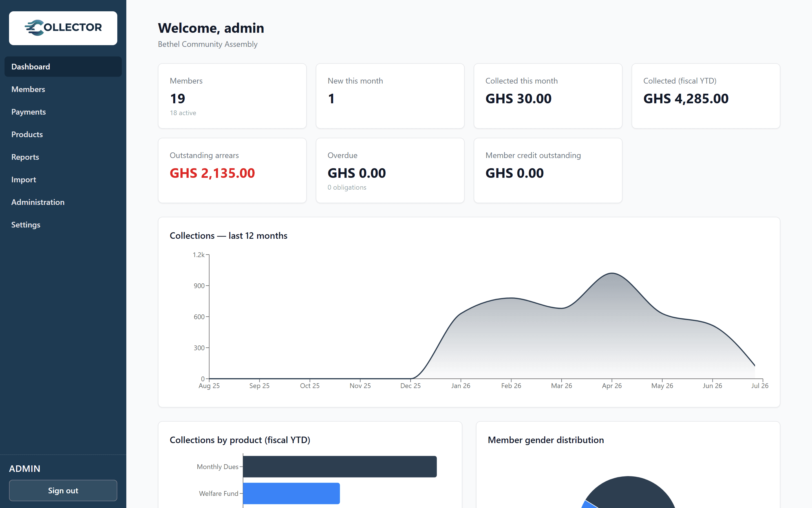This screenshot has width=812, height=508.
Task: Select Import in the sidebar
Action: tap(63, 179)
